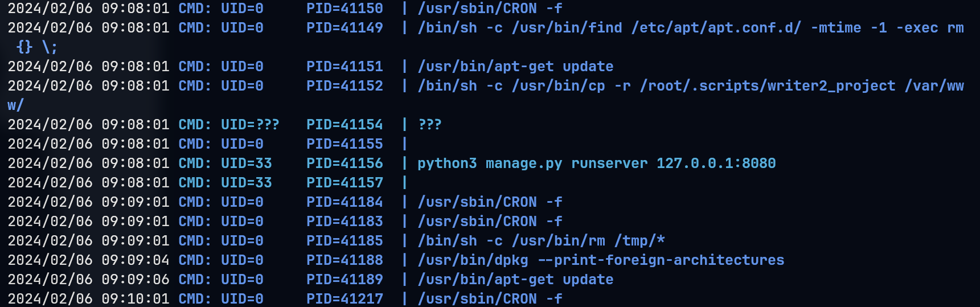Click the PID=41150 CRON line

coord(285,9)
